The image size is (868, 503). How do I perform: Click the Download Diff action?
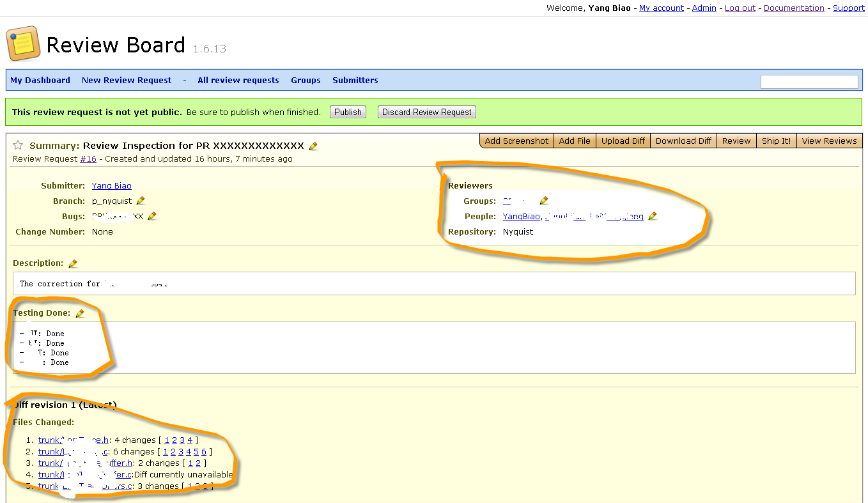(683, 141)
